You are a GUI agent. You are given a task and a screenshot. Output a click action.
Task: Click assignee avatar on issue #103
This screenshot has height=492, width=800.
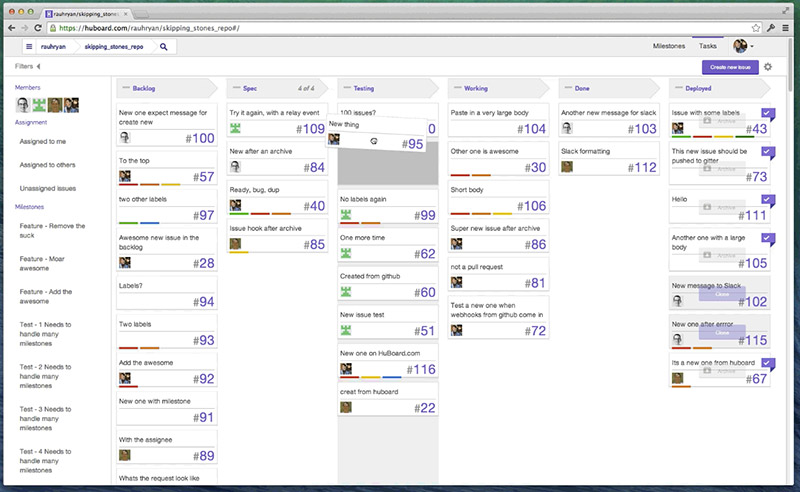[567, 128]
